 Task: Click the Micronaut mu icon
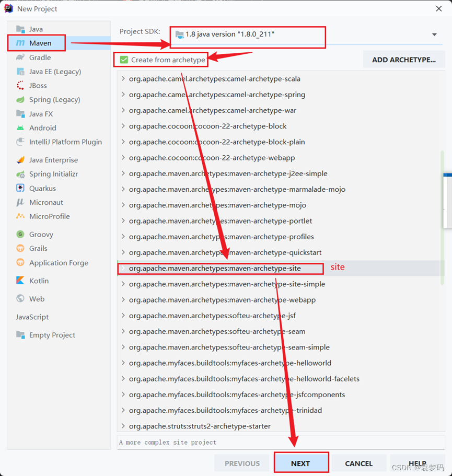[x=20, y=202]
